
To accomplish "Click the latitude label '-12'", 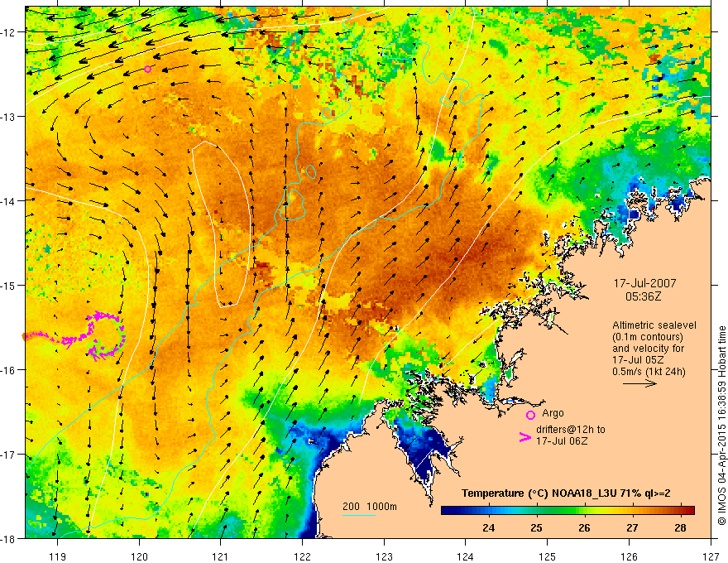I will [x=8, y=32].
